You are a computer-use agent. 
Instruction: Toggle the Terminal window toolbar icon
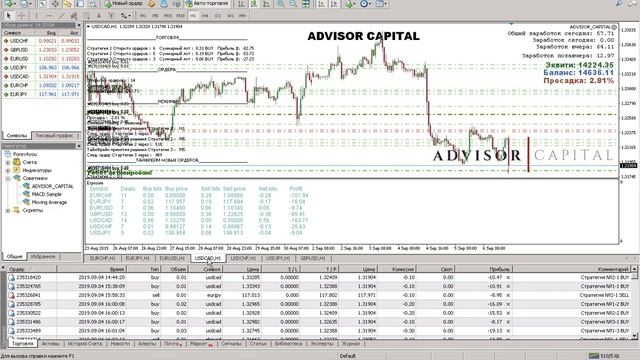pyautogui.click(x=80, y=4)
